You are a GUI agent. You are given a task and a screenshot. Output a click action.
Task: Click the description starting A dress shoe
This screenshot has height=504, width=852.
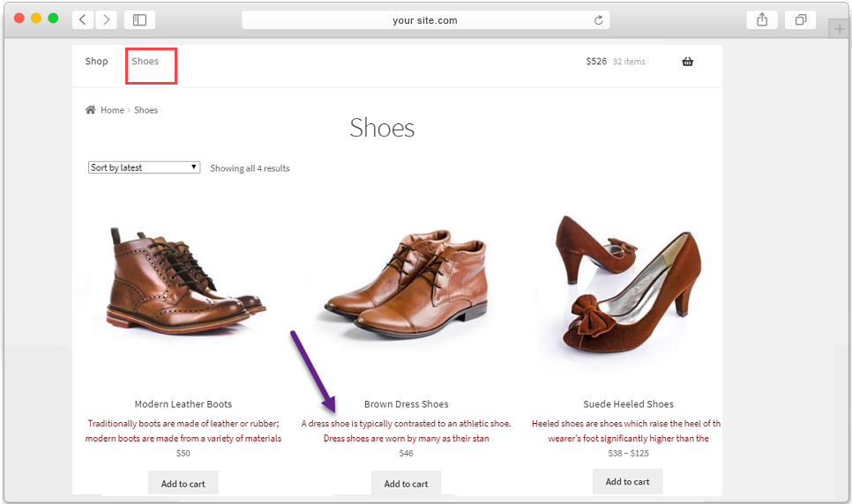click(407, 431)
